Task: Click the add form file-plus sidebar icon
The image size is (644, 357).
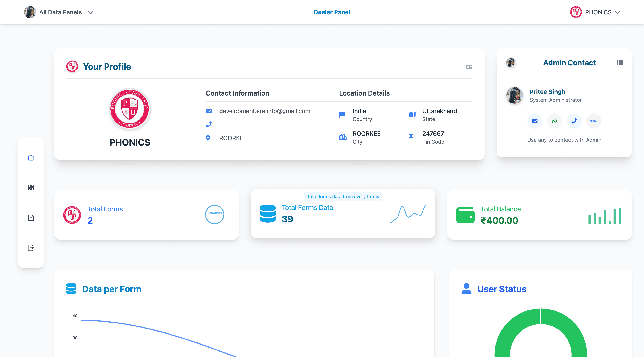Action: 31,218
